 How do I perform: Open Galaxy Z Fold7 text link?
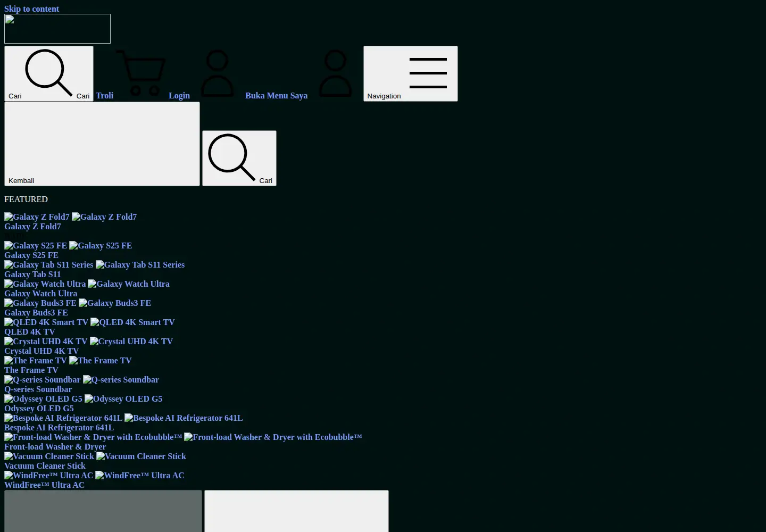(32, 227)
